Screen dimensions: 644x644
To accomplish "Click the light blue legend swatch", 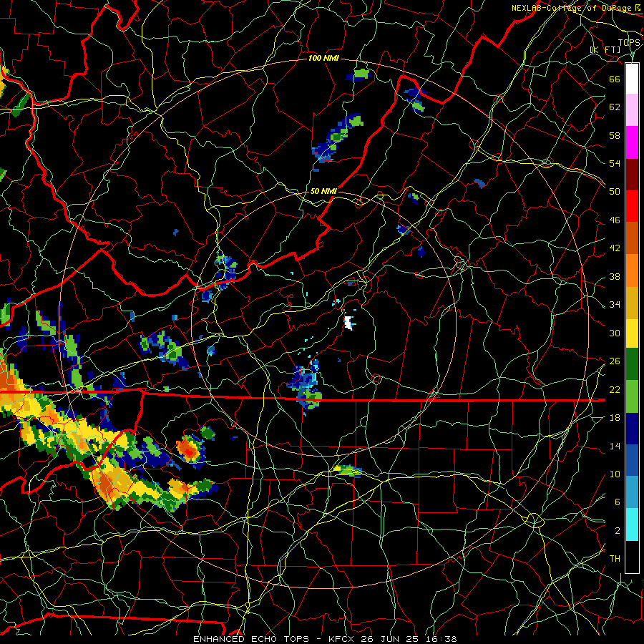I will point(632,492).
